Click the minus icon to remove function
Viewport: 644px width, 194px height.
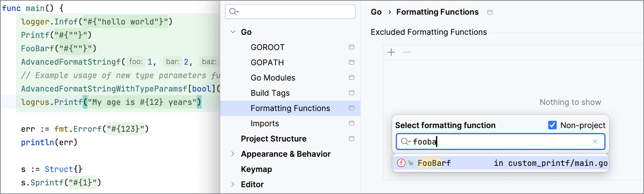(407, 52)
